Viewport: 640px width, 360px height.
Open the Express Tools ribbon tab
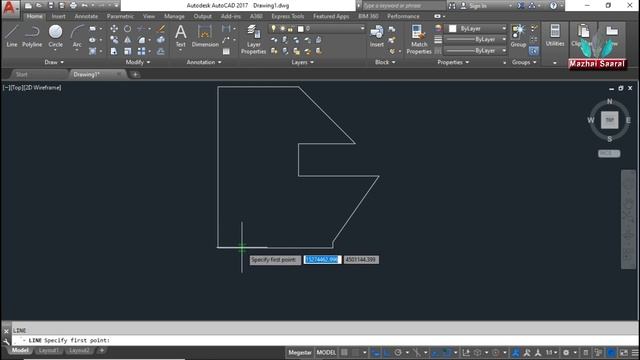pyautogui.click(x=288, y=16)
